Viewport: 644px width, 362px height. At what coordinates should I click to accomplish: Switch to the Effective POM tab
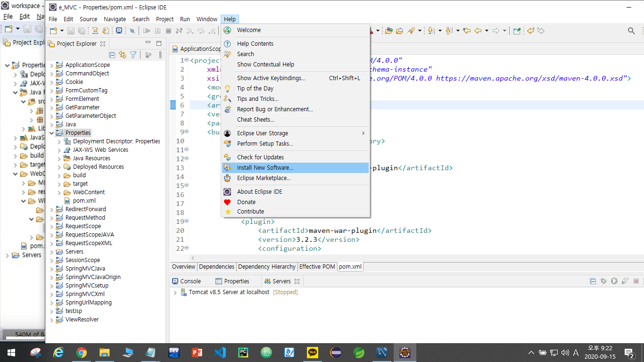[x=317, y=267]
